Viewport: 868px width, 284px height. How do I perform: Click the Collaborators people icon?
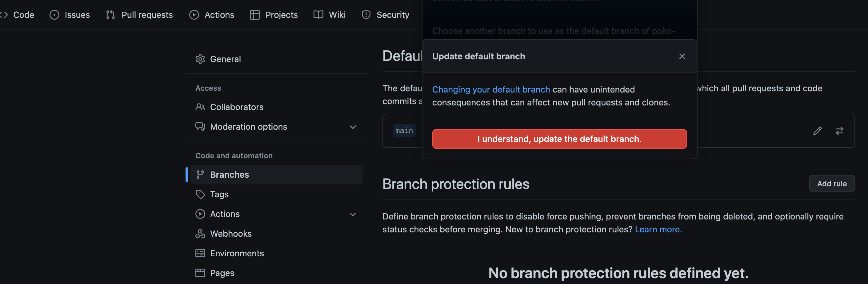pos(200,107)
